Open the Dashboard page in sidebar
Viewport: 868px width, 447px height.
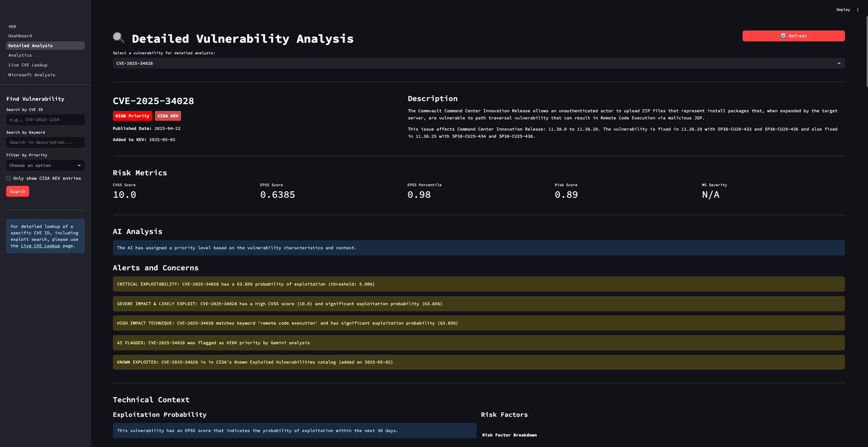[x=20, y=36]
